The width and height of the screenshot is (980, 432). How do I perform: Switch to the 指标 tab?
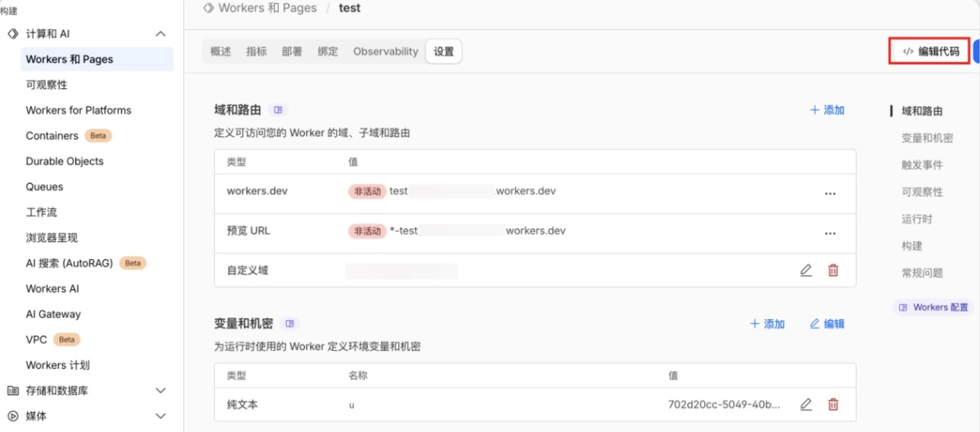(257, 51)
